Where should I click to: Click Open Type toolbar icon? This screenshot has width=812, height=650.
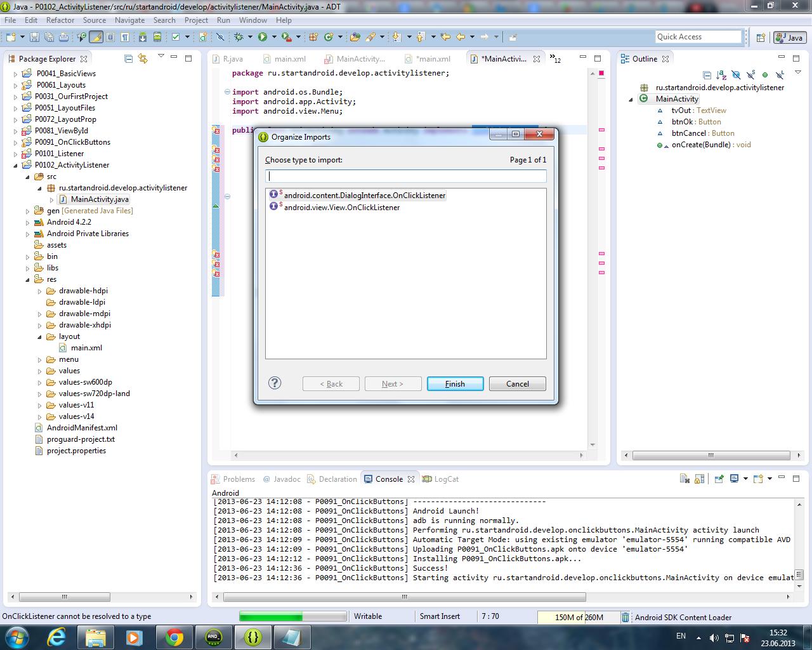point(355,37)
